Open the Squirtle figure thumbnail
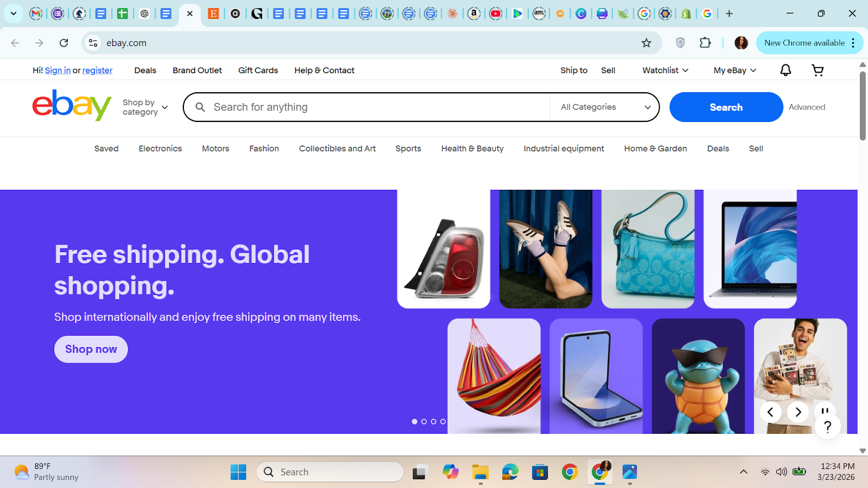The image size is (868, 488). 698,376
